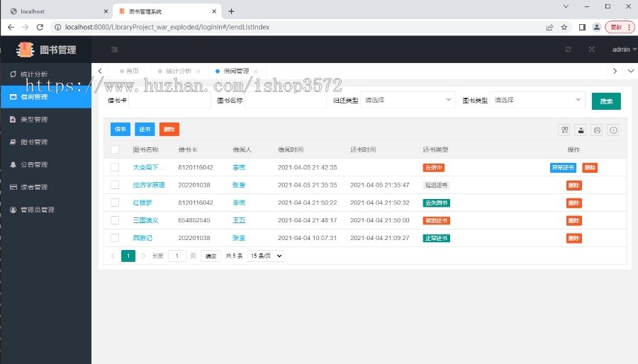Close the 借阅管理 page tab

(x=255, y=72)
